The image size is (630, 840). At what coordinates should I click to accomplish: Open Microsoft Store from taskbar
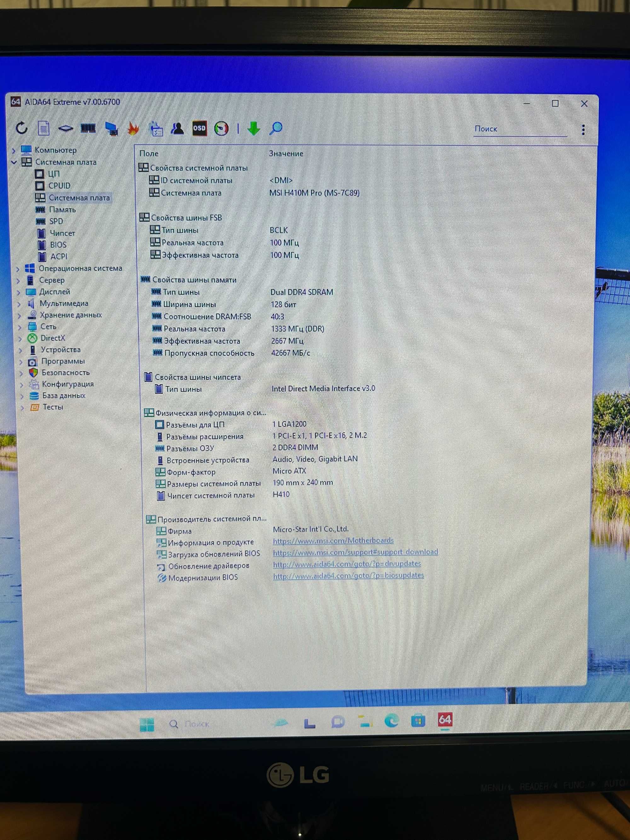418,720
